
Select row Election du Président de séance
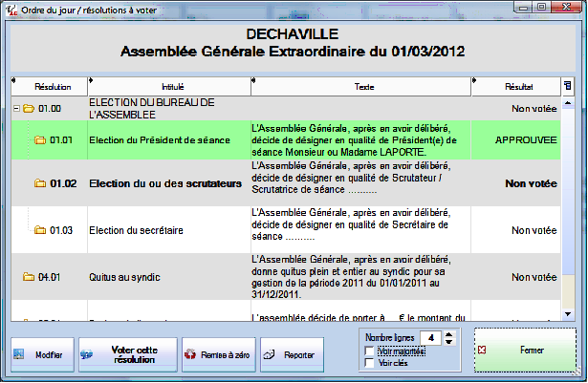point(286,140)
